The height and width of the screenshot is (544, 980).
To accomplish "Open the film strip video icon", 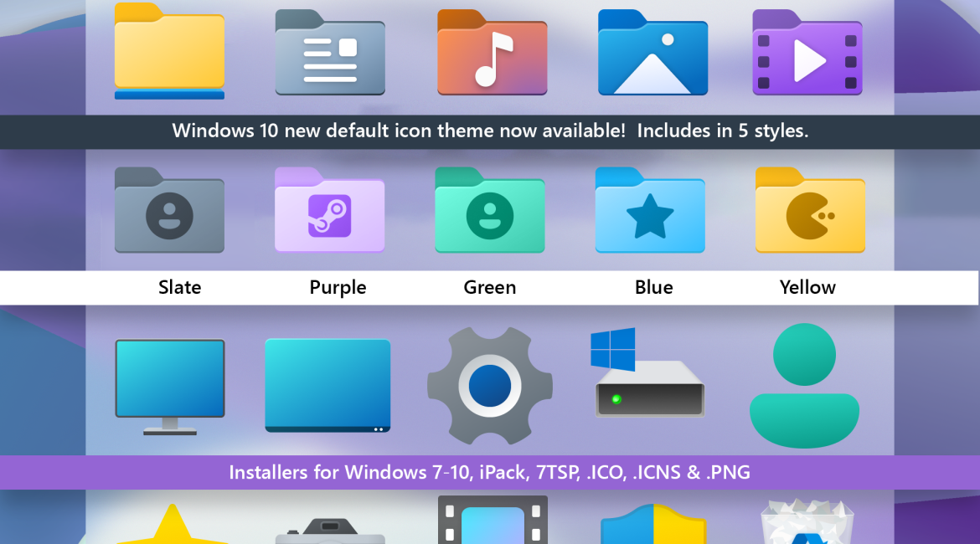I will [493, 520].
